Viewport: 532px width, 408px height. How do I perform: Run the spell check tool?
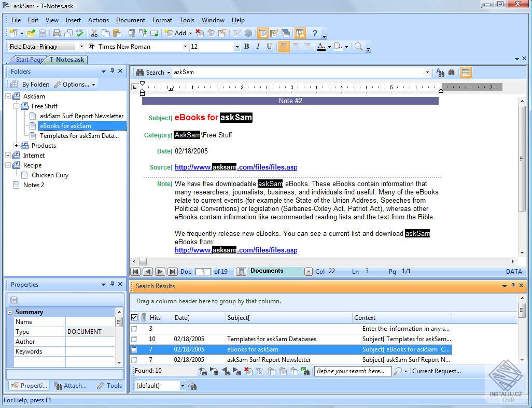tap(79, 33)
